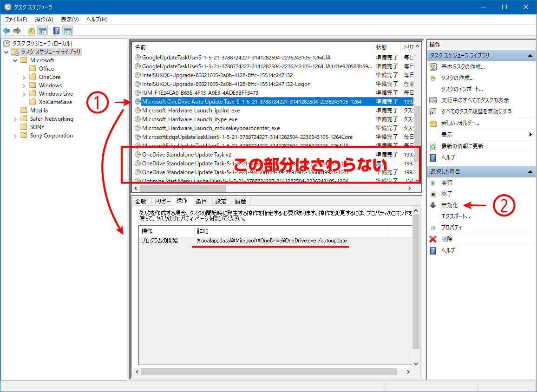Image resolution: width=537 pixels, height=392 pixels.
Task: Select タスク スケジューラ (ローカル) root node
Action: pos(42,44)
